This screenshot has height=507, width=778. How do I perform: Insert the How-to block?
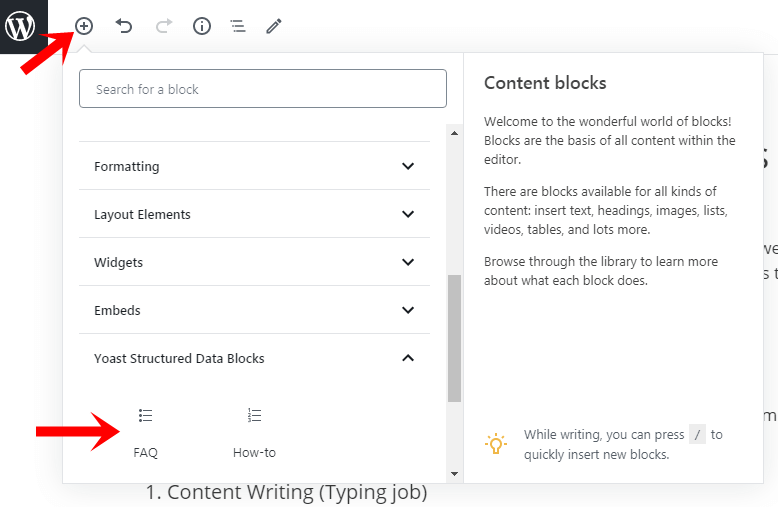pyautogui.click(x=254, y=431)
